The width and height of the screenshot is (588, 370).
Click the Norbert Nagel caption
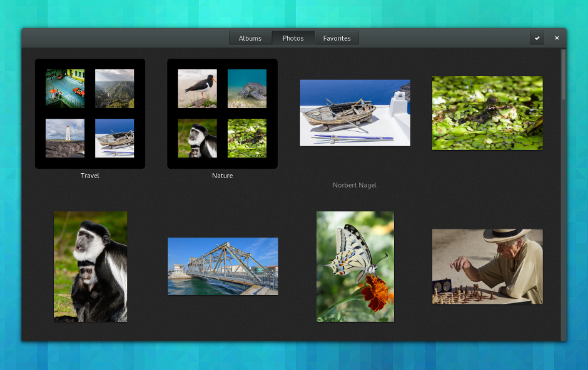355,185
